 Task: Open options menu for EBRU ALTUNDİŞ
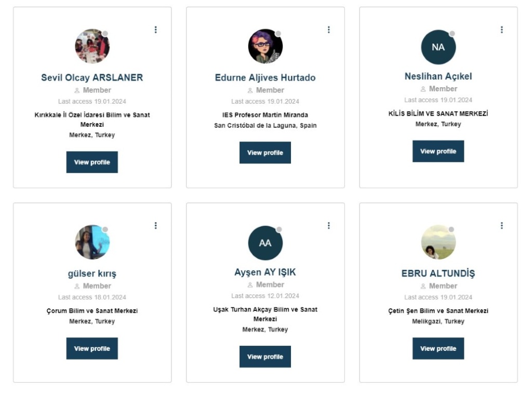(501, 226)
